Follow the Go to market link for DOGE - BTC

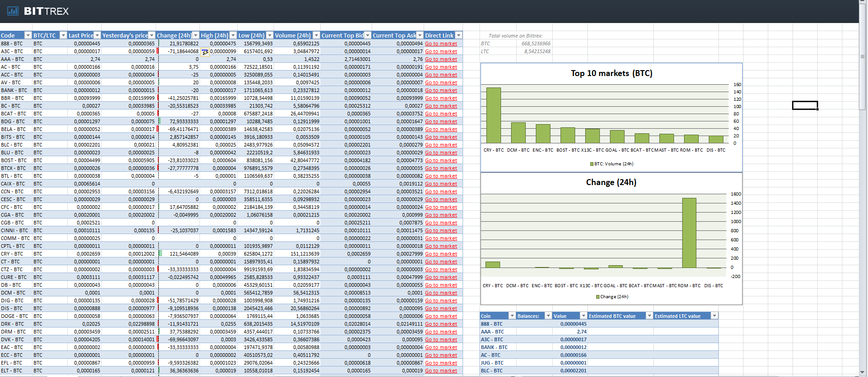[x=441, y=316]
